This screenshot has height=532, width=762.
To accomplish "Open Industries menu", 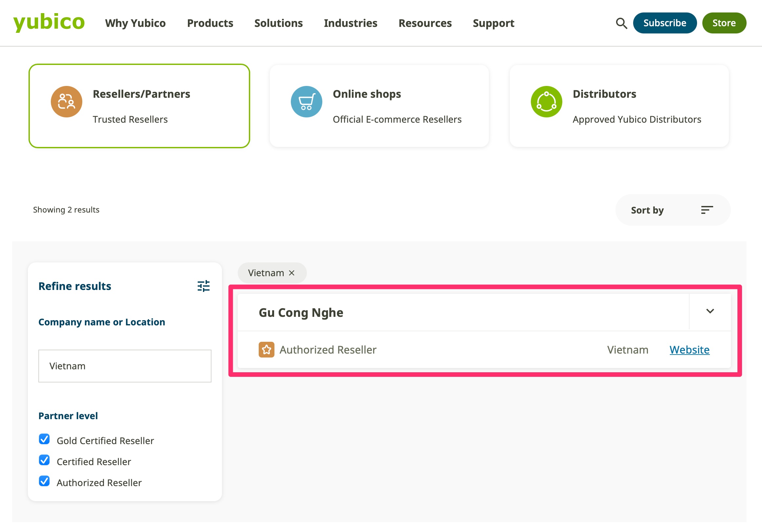I will 351,23.
